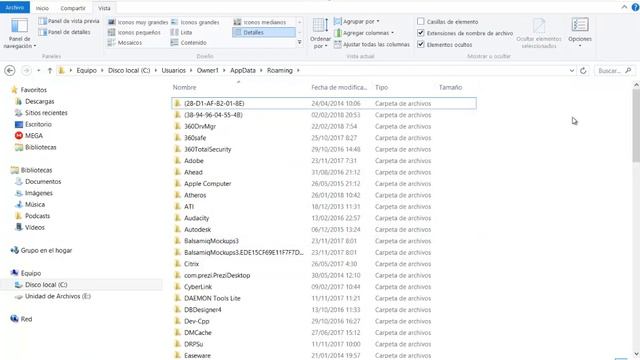
Task: Toggle Panel de vista previa
Action: [69, 21]
